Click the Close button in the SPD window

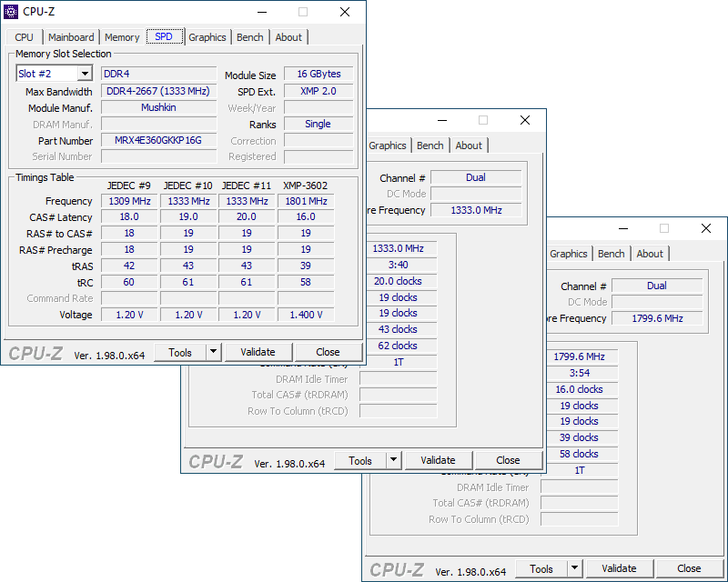coord(328,352)
